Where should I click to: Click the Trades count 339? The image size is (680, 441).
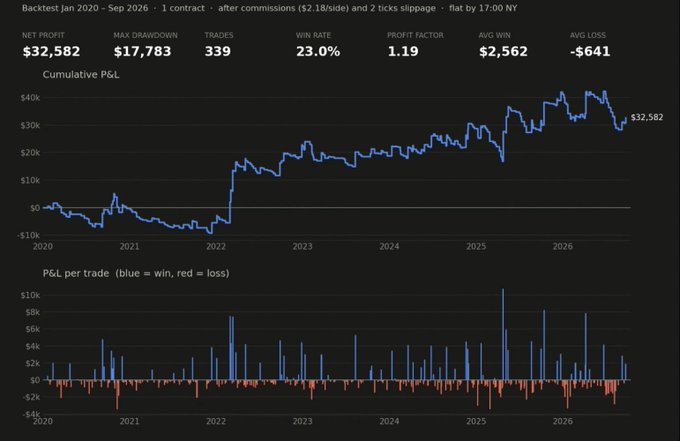(x=217, y=52)
